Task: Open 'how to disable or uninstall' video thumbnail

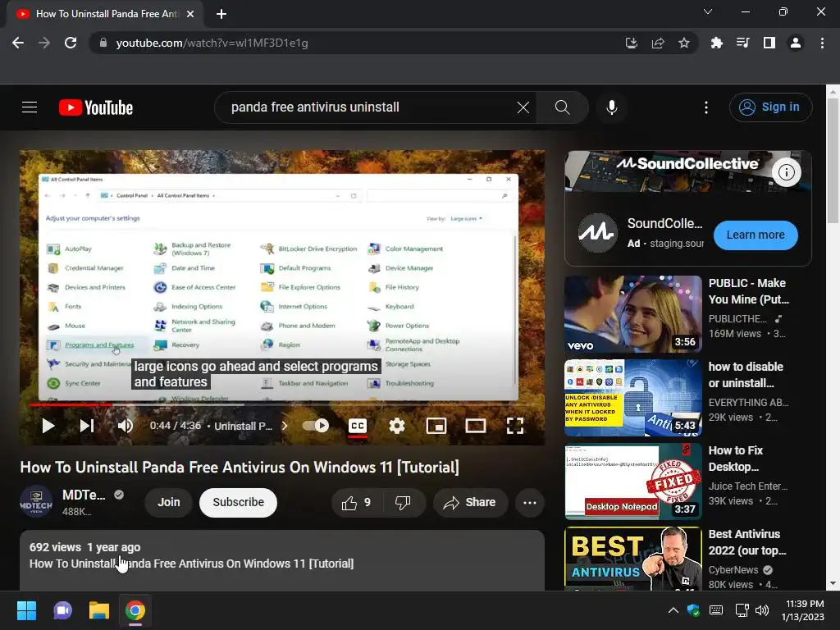Action: click(x=633, y=398)
